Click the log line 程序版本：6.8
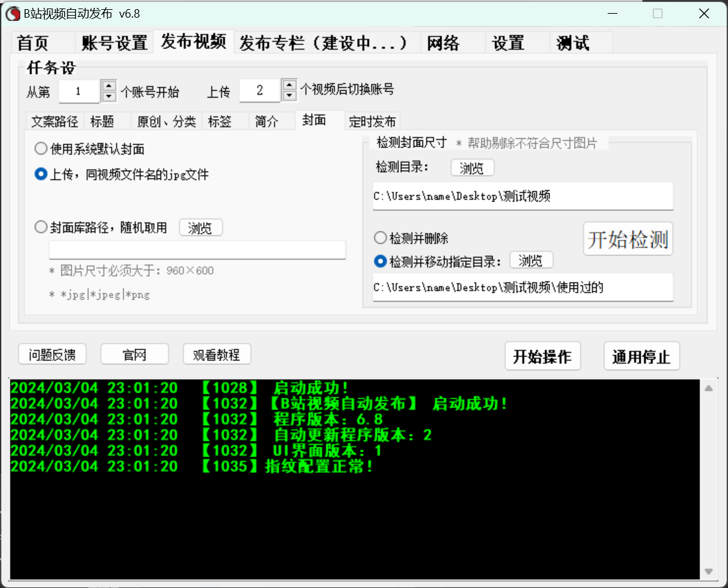728x588 pixels. (197, 419)
